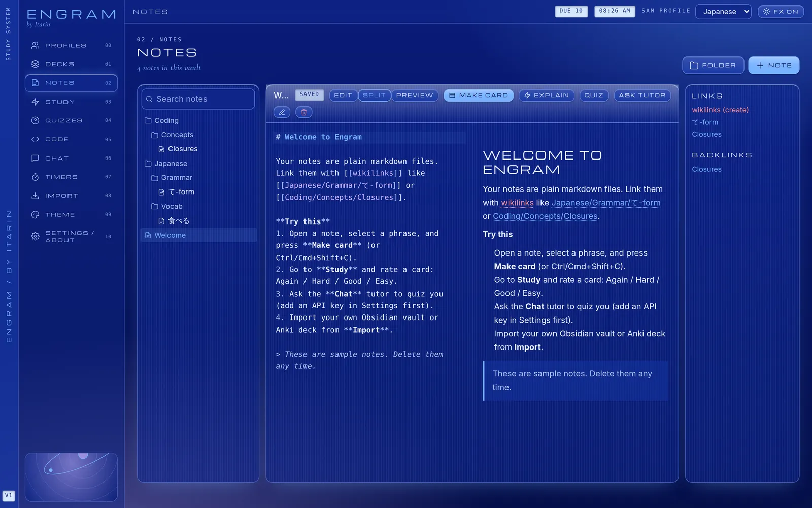Open Settings / About page
Viewport: 812px width, 508px height.
click(71, 236)
